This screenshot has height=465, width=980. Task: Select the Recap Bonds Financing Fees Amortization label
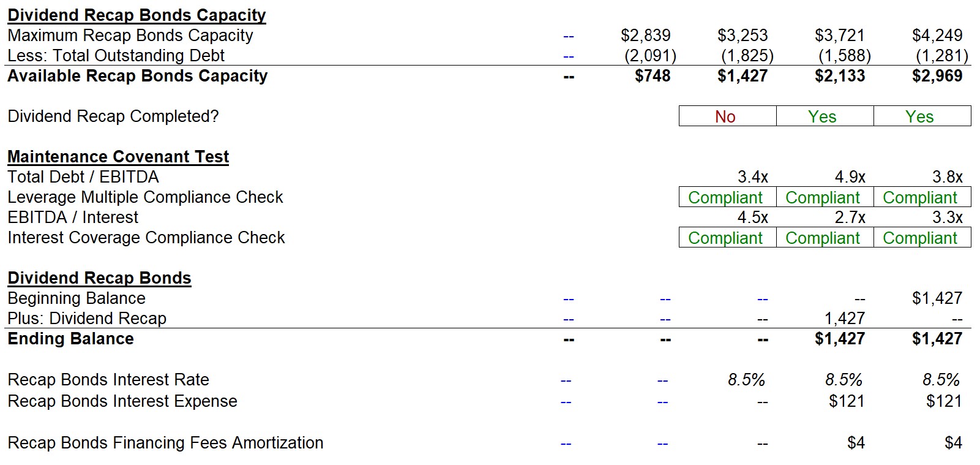point(165,443)
